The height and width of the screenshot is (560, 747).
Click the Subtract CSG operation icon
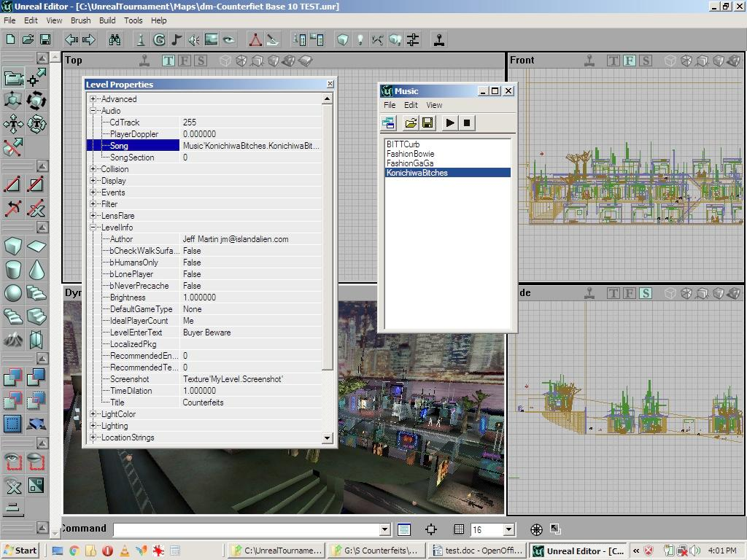pyautogui.click(x=36, y=376)
